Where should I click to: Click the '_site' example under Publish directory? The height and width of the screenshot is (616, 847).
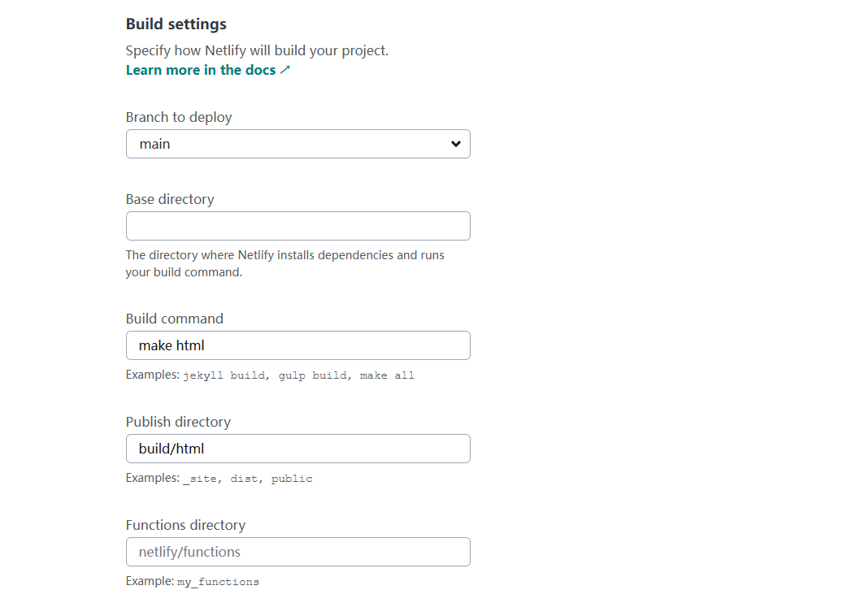[x=199, y=479]
